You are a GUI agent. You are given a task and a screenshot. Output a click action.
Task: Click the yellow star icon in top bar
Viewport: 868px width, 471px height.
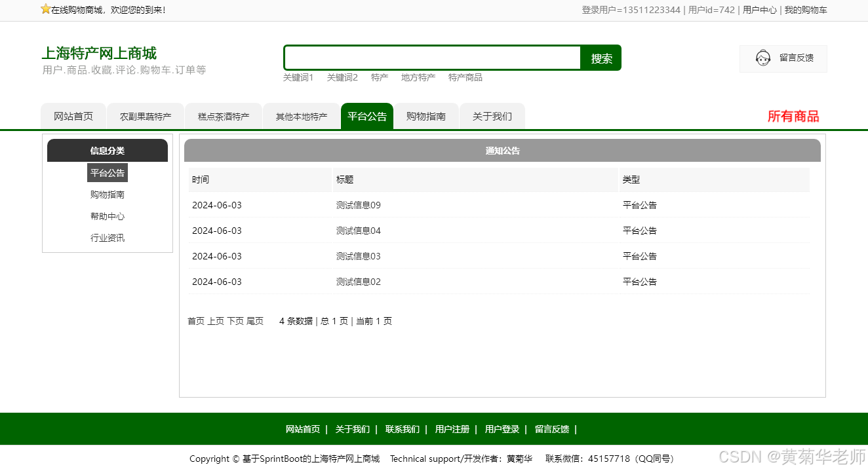[46, 9]
